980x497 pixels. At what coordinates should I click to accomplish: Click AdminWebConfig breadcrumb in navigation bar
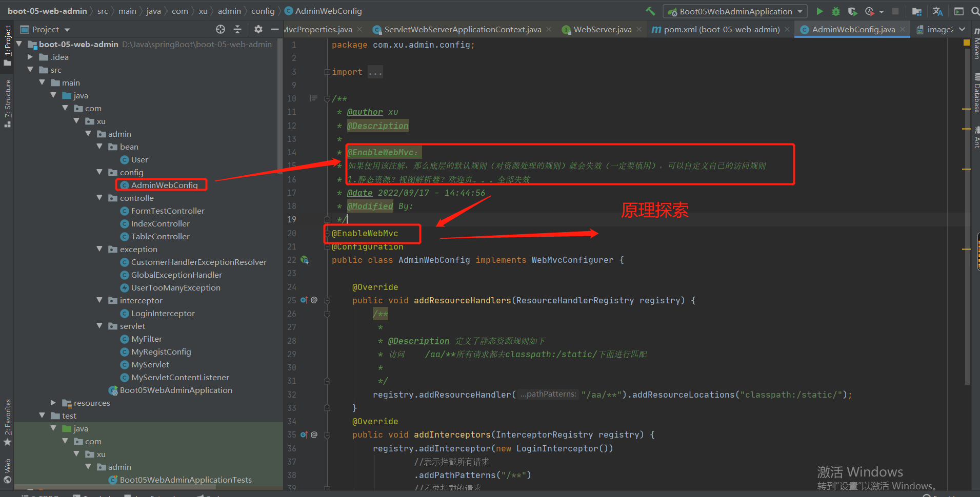(323, 11)
